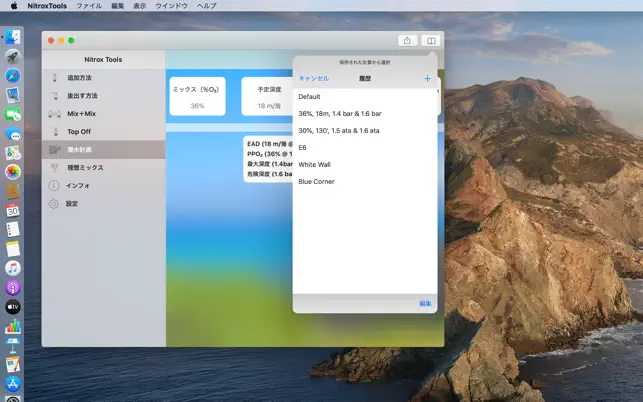
Task: Open Maps from the dock
Action: pos(13,153)
